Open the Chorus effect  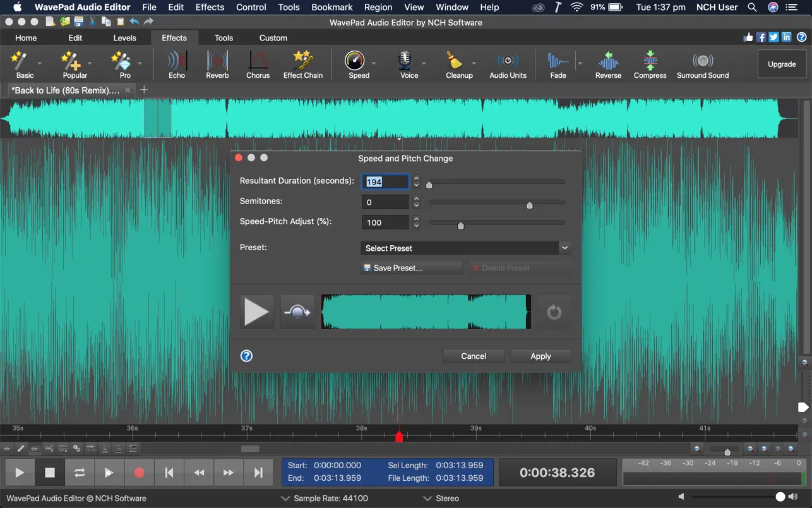pos(258,65)
